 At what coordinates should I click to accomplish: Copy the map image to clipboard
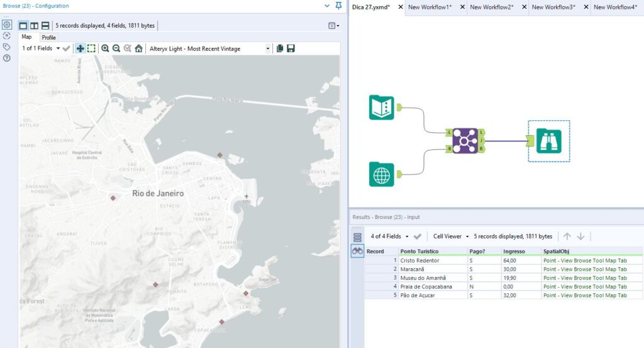[x=280, y=48]
